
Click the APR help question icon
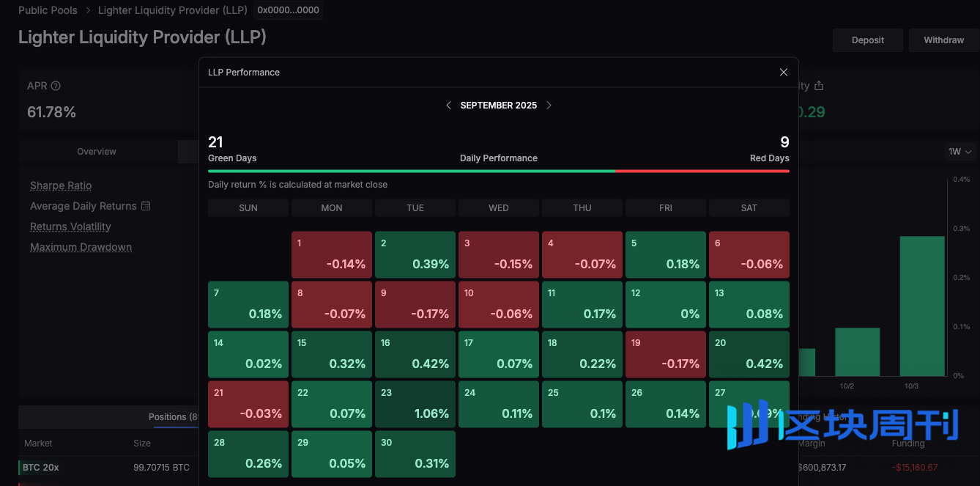(x=56, y=86)
